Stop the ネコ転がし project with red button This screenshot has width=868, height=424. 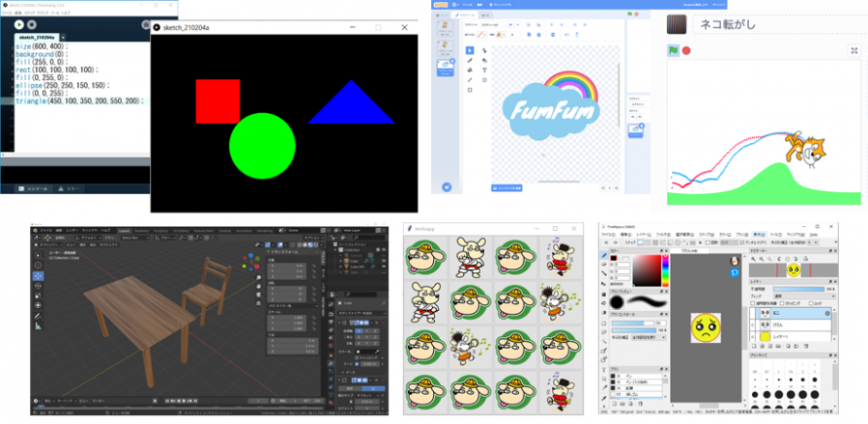(687, 51)
